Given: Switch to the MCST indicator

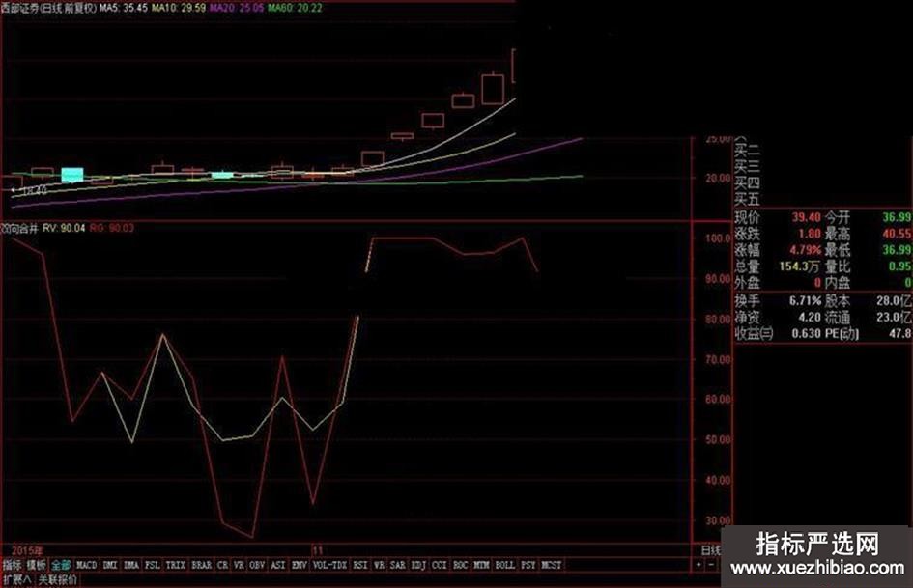Looking at the screenshot, I should click(x=552, y=565).
